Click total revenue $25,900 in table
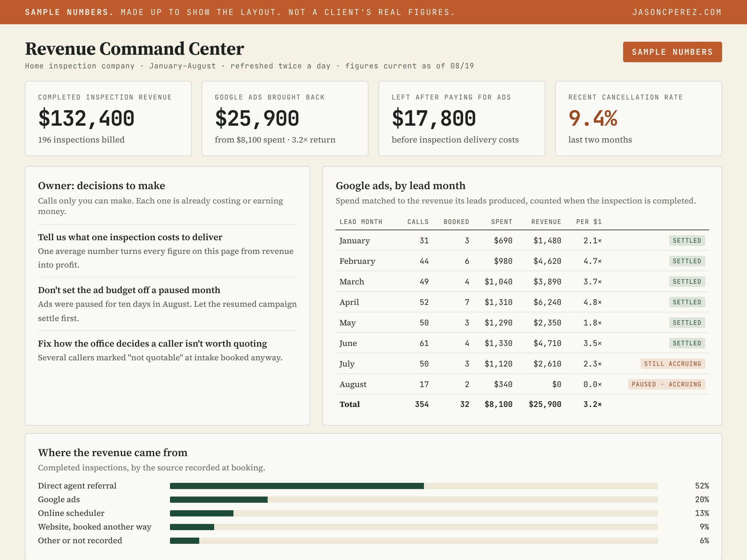 coord(545,404)
